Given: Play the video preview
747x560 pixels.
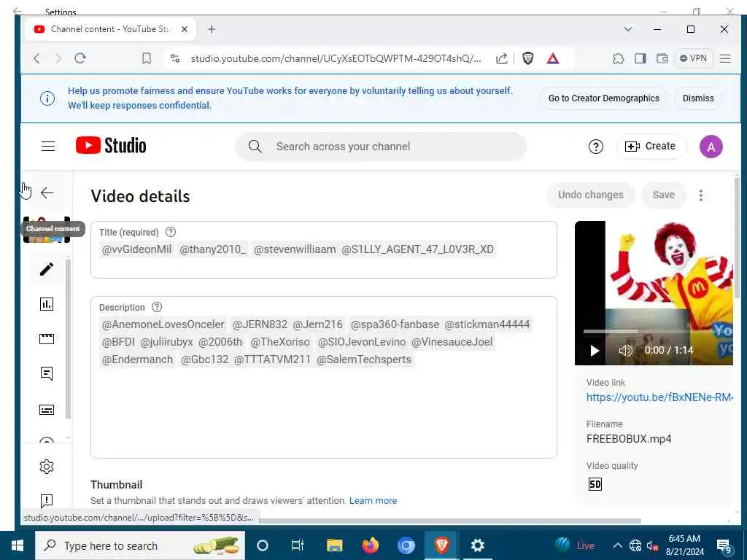Looking at the screenshot, I should 595,351.
